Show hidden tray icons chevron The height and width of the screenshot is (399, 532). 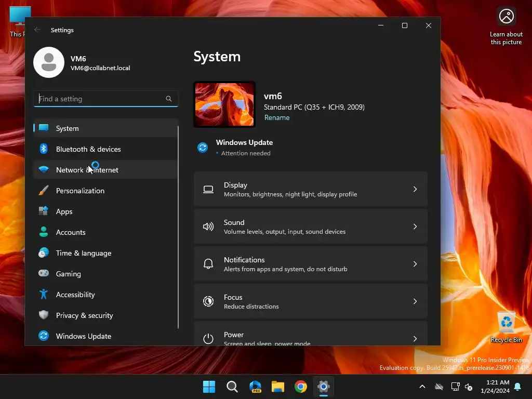click(x=422, y=387)
